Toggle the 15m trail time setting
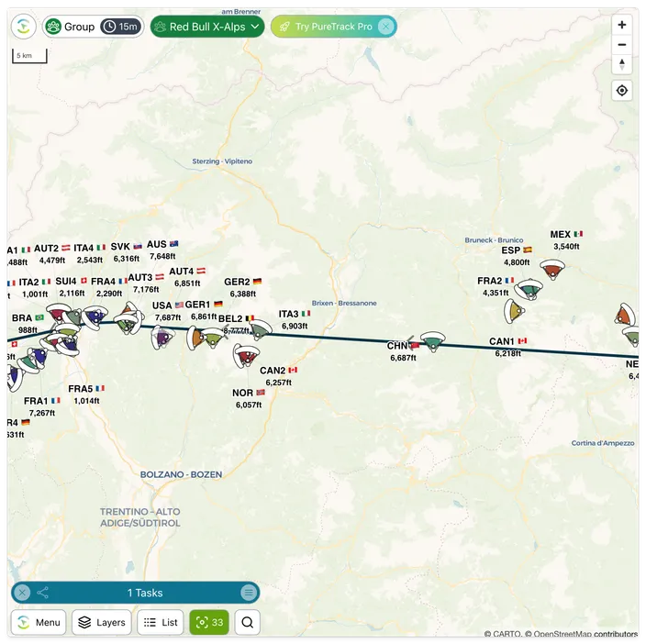Screen dimensions: 646x644 point(120,27)
